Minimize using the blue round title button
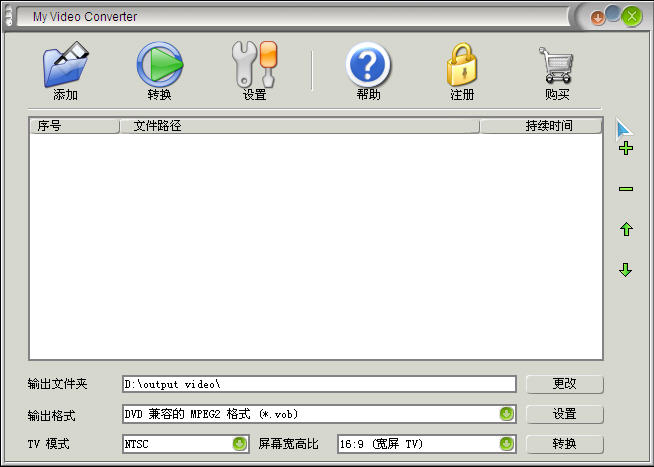Viewport: 654px width, 467px height. [x=613, y=13]
